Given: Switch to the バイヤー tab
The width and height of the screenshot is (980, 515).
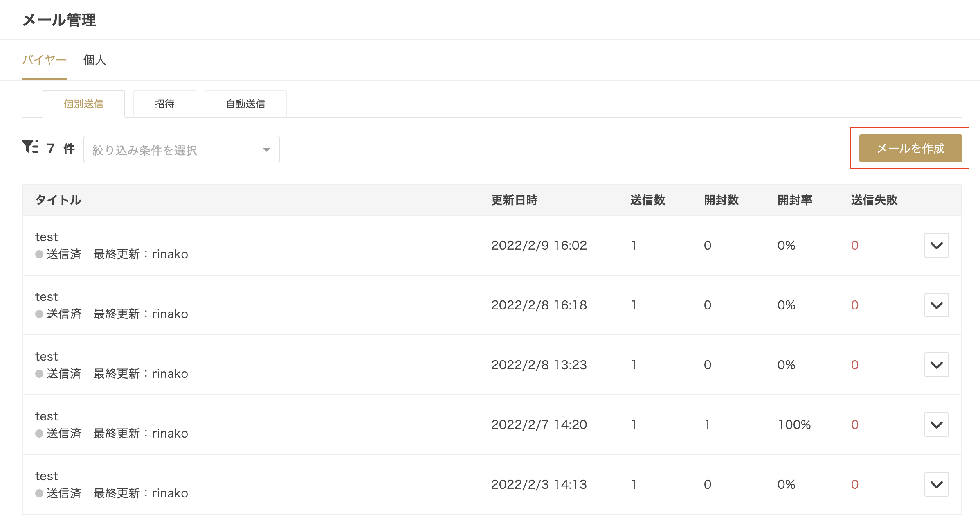Looking at the screenshot, I should pos(44,60).
